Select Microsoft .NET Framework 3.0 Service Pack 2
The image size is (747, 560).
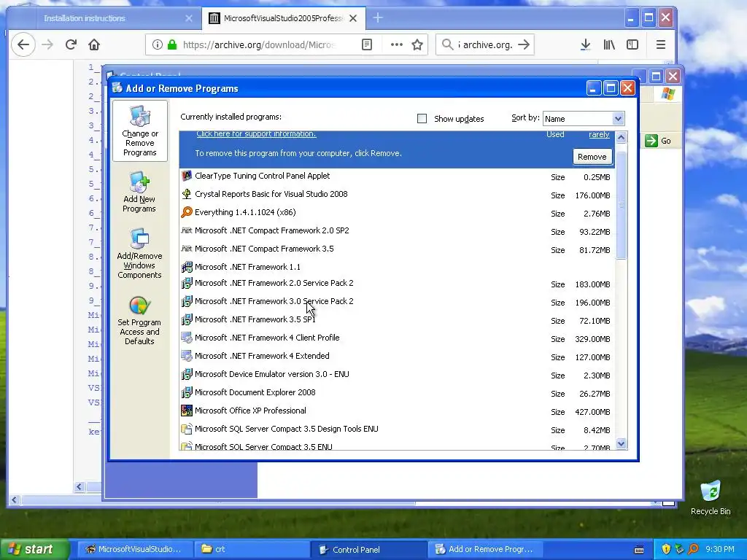398,301
